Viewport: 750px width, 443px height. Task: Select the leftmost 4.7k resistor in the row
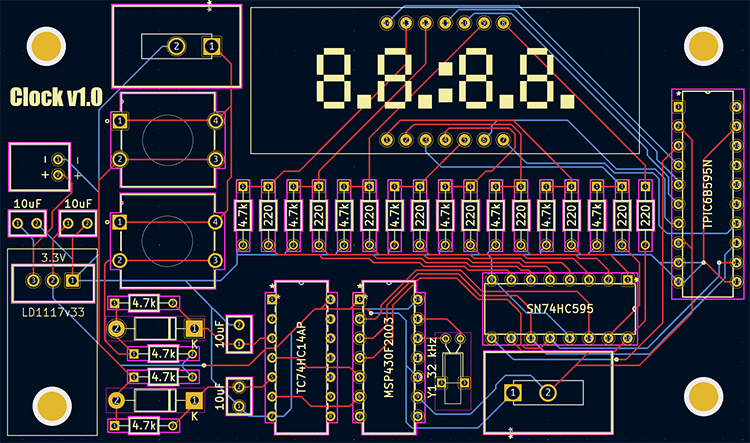[x=243, y=214]
